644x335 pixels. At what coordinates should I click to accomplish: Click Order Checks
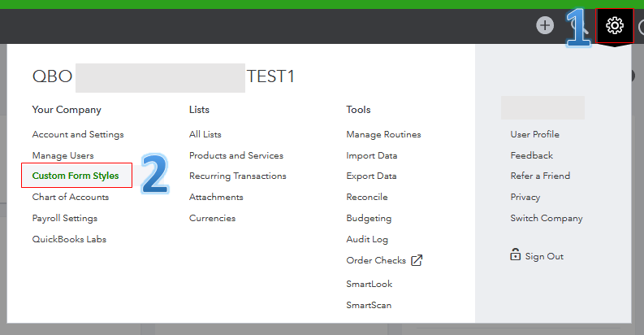click(x=376, y=260)
